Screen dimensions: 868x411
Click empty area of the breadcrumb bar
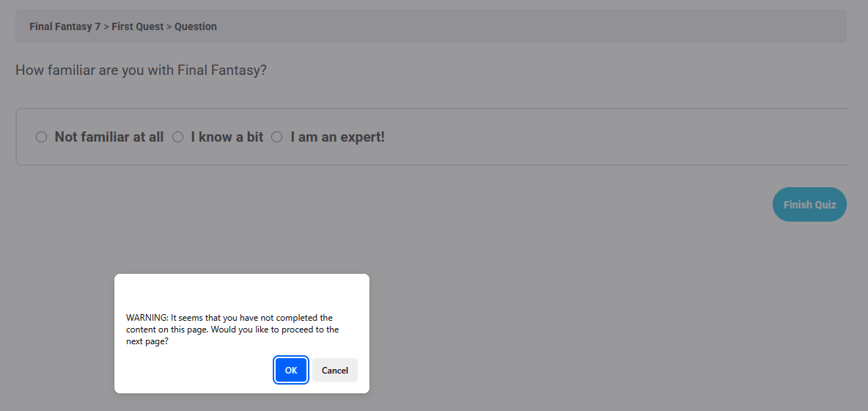(526, 26)
